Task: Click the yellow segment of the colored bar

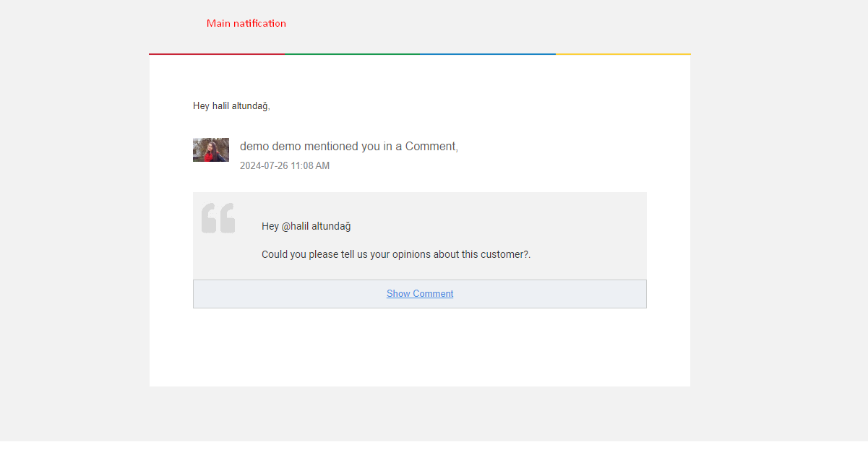Action: (623, 54)
